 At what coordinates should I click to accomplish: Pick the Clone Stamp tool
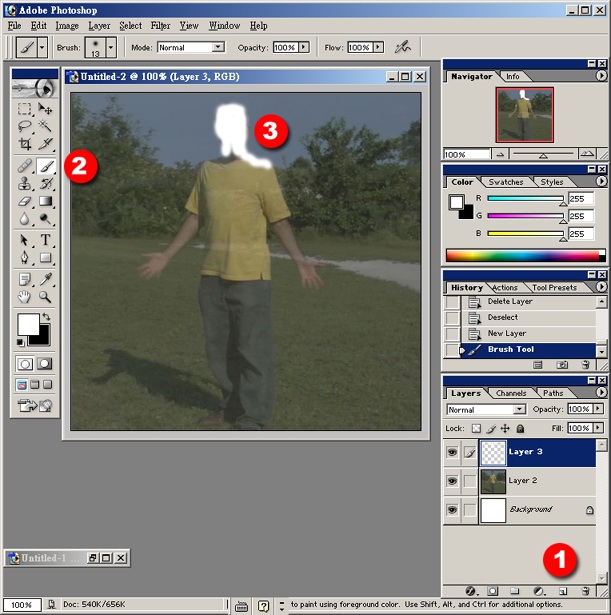pos(25,184)
